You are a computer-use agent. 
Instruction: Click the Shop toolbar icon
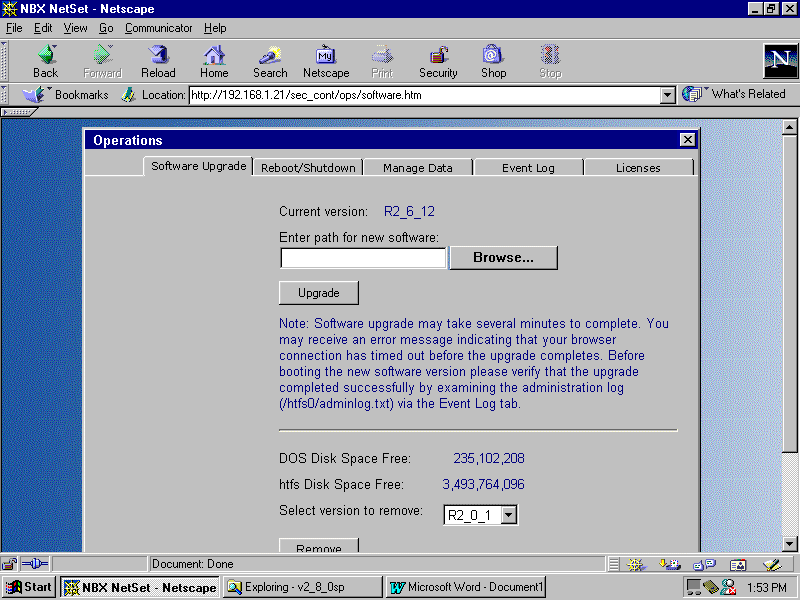pos(493,60)
